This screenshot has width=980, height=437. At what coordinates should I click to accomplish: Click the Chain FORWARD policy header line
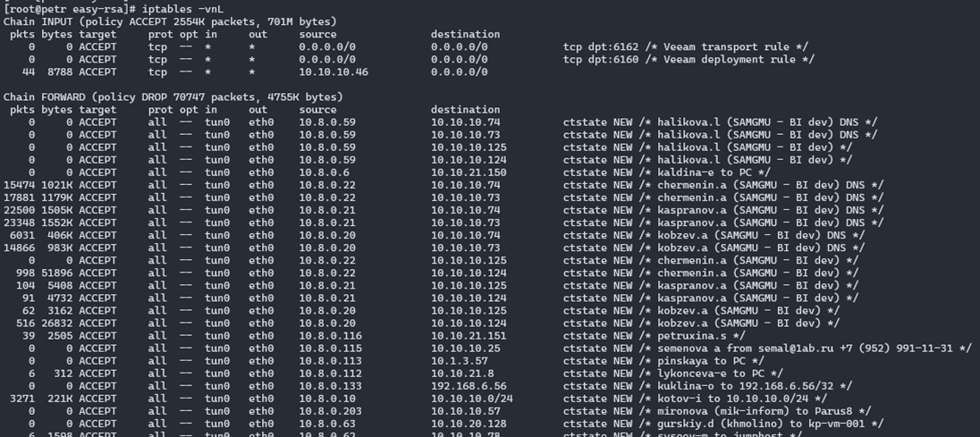[173, 97]
